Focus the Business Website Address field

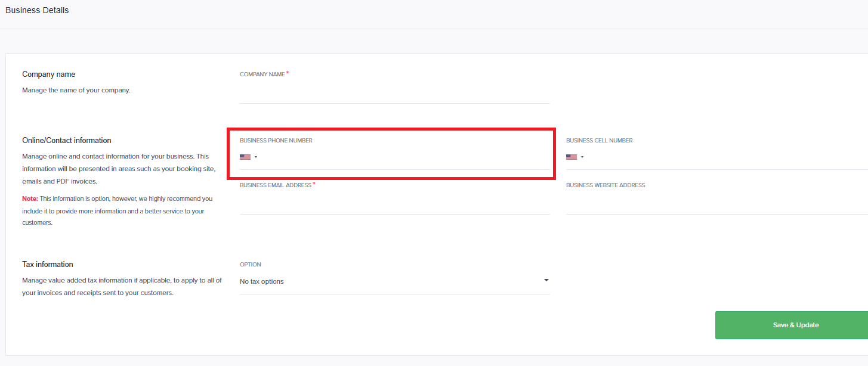716,204
